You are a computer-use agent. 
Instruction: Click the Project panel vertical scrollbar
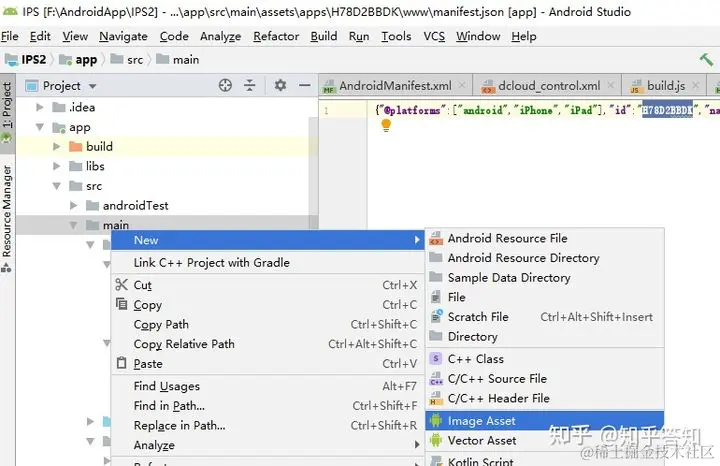[x=314, y=174]
